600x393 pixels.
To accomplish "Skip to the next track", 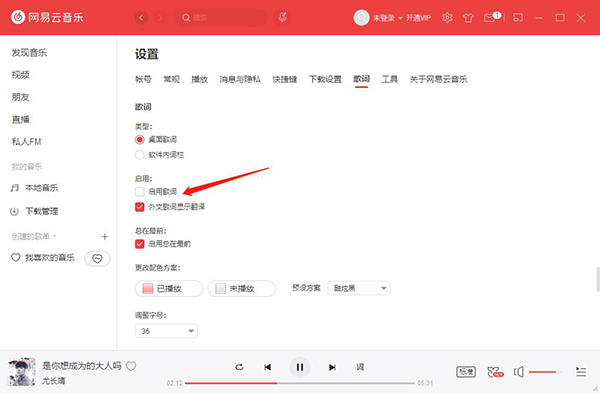I will click(x=332, y=367).
